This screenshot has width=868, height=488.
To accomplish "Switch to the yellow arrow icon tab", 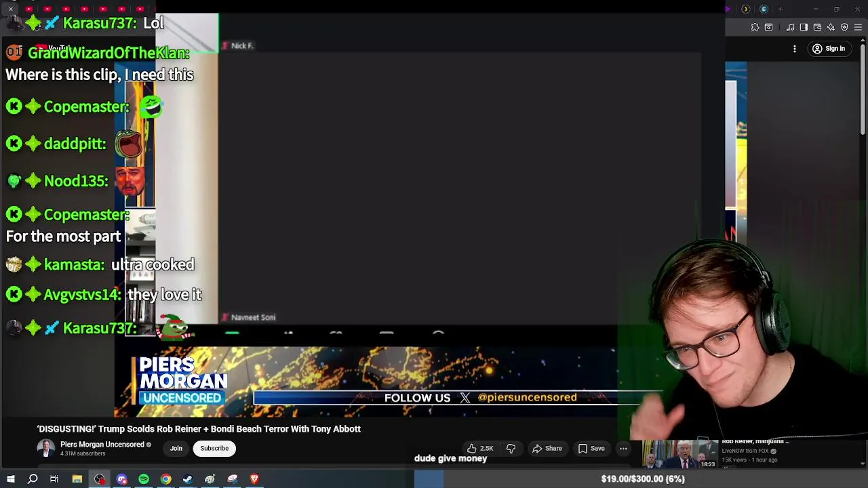I will (745, 9).
